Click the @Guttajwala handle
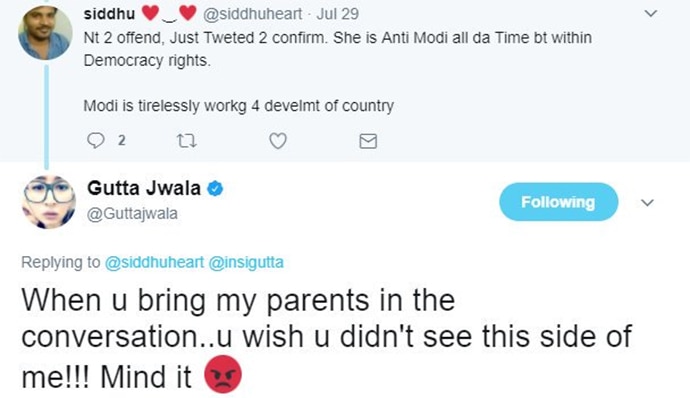The image size is (690, 398). [132, 214]
